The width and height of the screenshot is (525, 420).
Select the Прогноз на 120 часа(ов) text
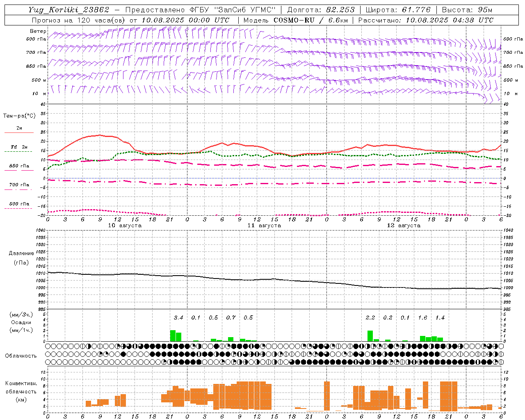pos(79,20)
